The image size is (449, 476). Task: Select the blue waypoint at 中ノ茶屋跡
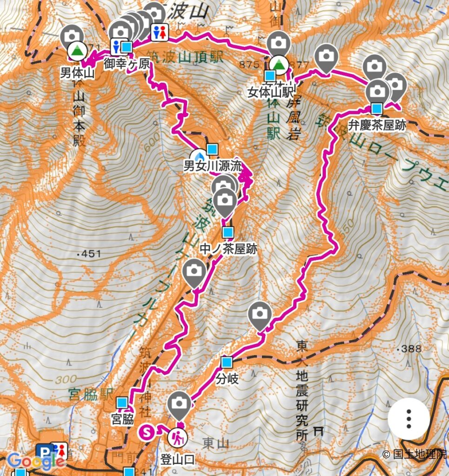point(228,232)
